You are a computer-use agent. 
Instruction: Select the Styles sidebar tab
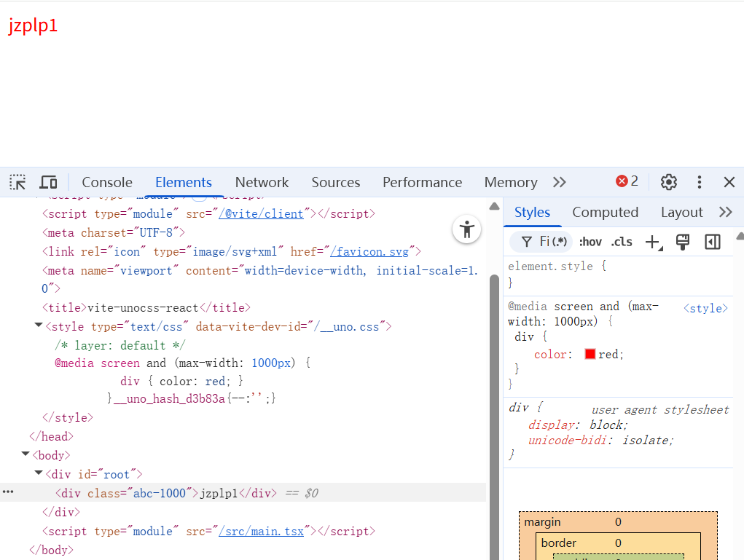coord(532,212)
